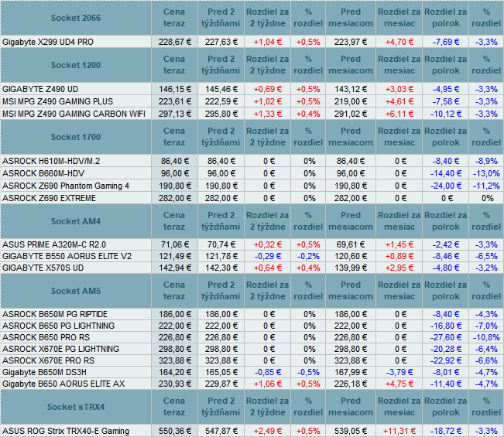Click ASROCK X670E PG LIGHTNING name
This screenshot has width=504, height=437.
click(x=60, y=349)
